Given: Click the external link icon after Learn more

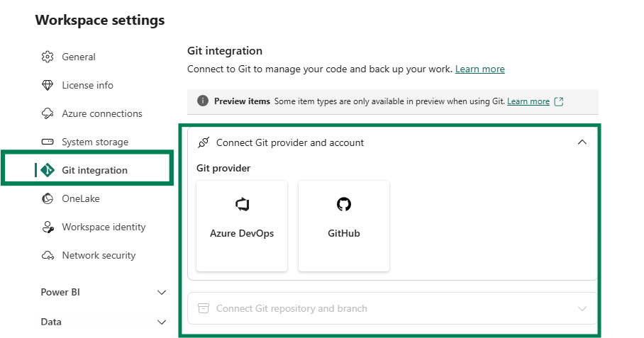Looking at the screenshot, I should coord(559,101).
